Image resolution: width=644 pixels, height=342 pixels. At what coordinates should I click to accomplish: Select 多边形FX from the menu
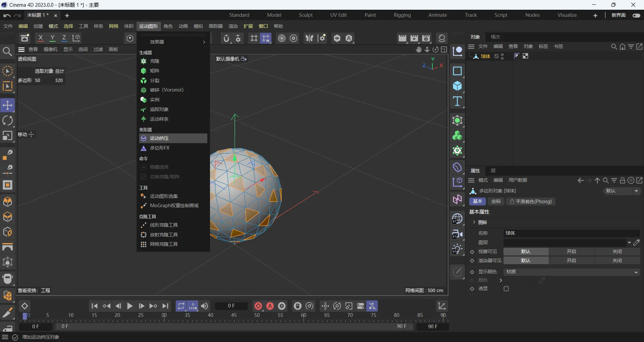tap(159, 148)
